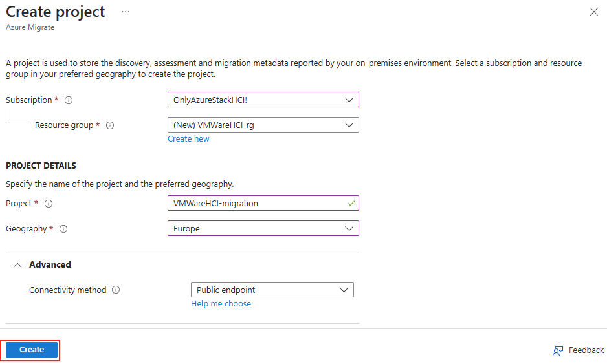This screenshot has height=364, width=607.
Task: Click the Geography label
Action: (27, 229)
